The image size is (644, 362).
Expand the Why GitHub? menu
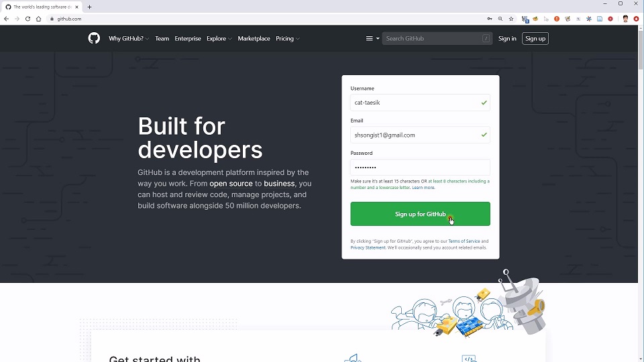click(x=128, y=39)
